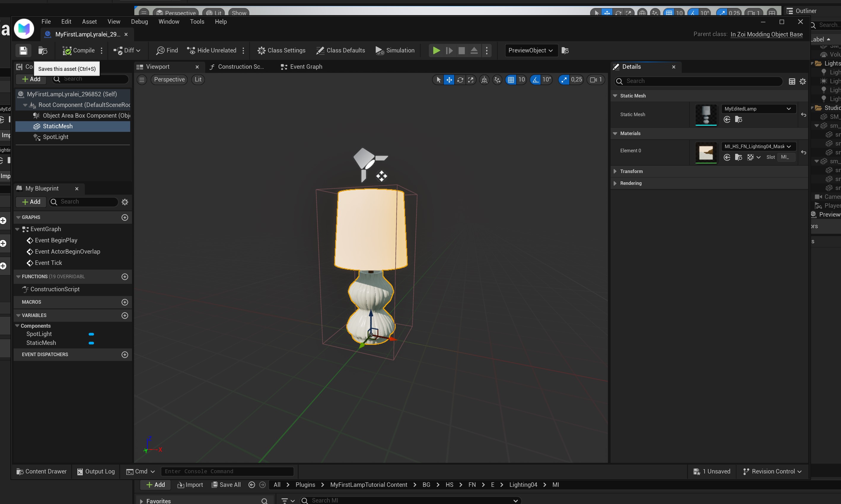Activate the select mode arrow tool

[438, 80]
